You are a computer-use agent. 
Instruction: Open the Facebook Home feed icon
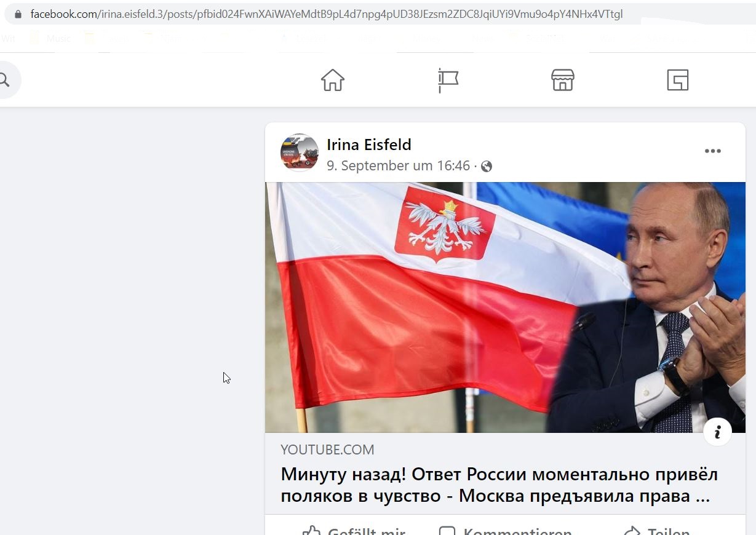point(332,80)
